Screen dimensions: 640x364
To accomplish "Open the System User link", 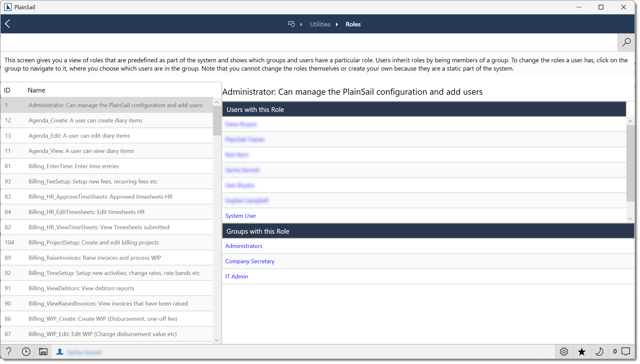I will point(241,216).
